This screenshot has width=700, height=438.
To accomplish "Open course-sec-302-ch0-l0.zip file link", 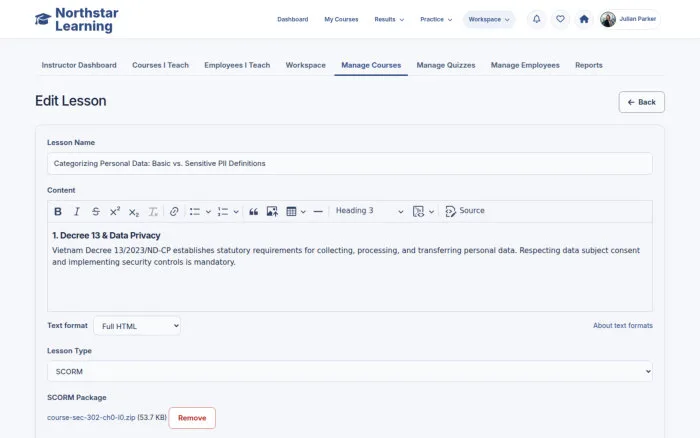I will point(91,417).
